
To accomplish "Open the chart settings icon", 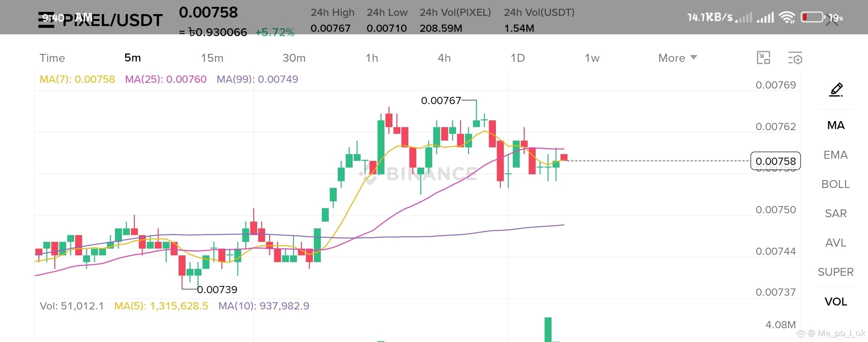I will click(x=795, y=58).
